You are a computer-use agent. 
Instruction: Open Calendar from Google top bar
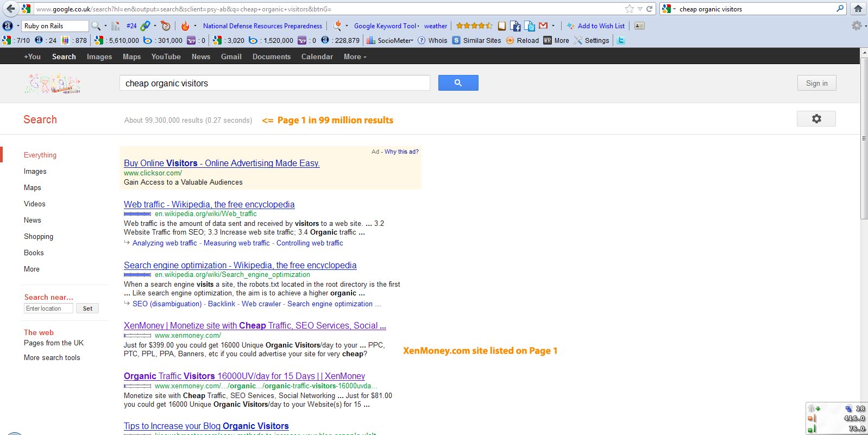coord(317,56)
